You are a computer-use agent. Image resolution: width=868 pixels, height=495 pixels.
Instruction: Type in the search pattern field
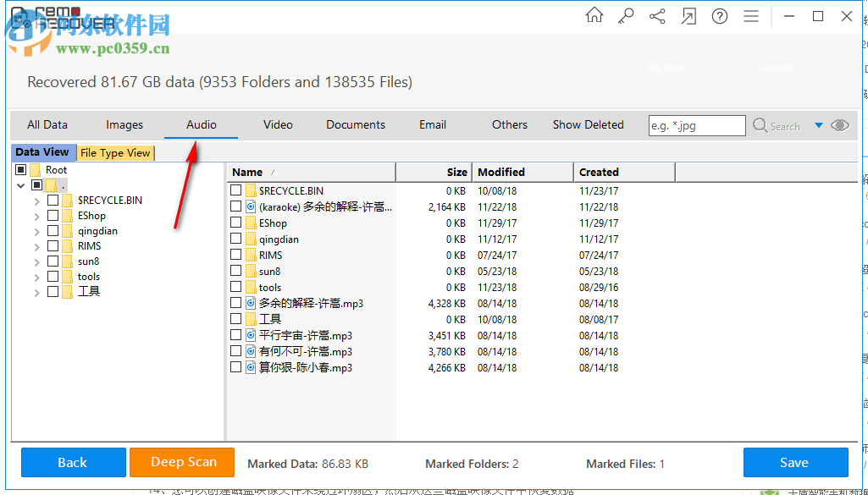696,124
